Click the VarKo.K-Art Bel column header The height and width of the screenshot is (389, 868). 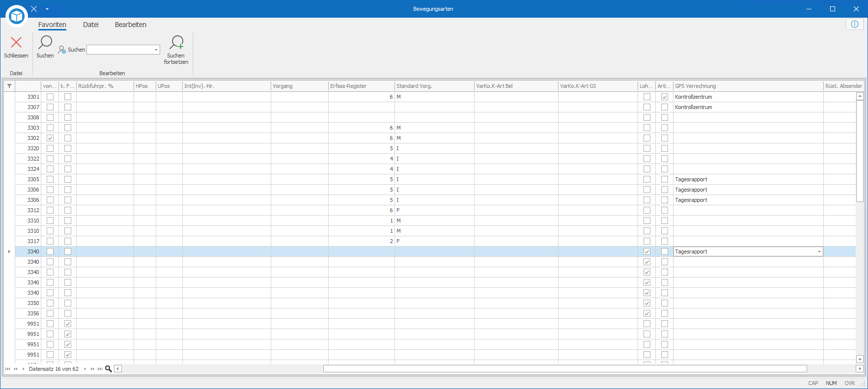[516, 86]
